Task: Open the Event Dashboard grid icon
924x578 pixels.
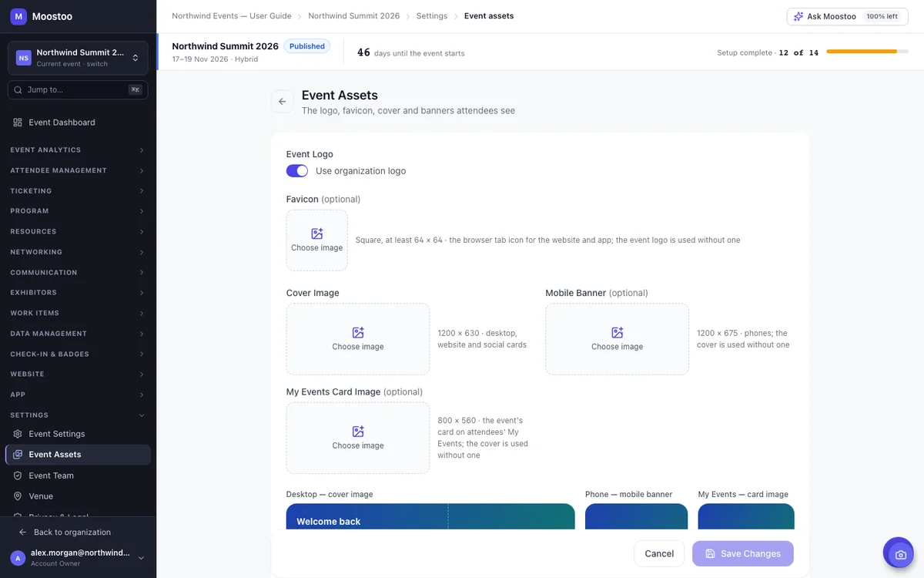Action: coord(18,123)
